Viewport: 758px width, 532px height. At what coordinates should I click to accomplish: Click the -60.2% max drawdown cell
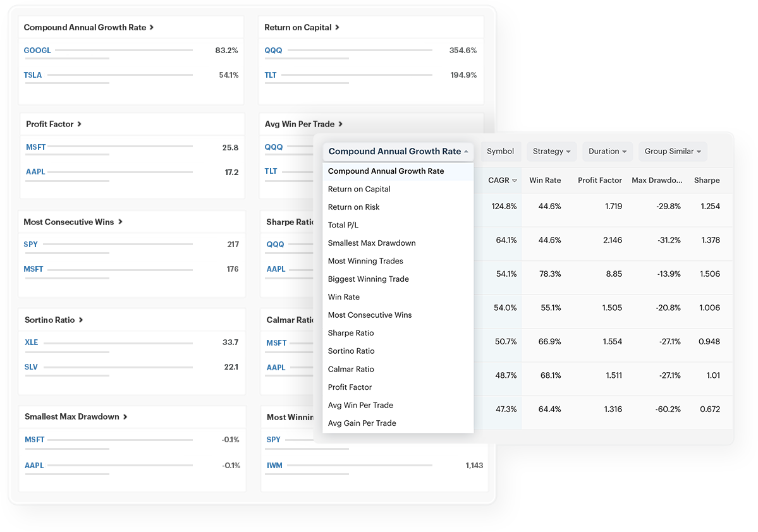click(668, 409)
